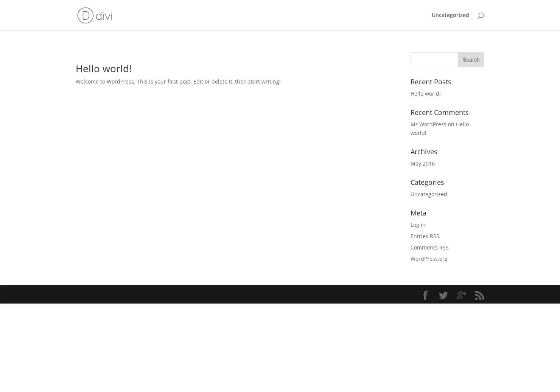Open Hello world! under Recent Posts

(x=426, y=93)
